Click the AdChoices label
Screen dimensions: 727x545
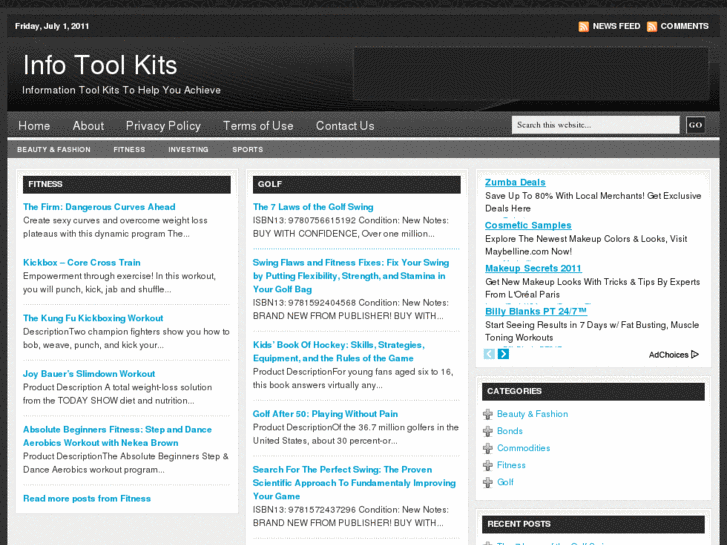668,355
